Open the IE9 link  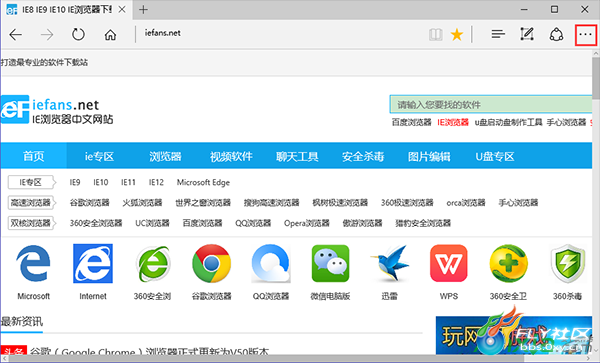click(x=75, y=182)
